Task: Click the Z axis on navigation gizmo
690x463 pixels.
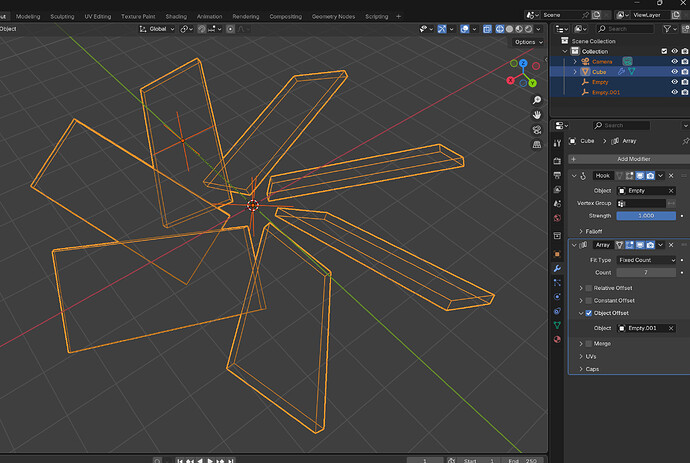Action: point(523,63)
